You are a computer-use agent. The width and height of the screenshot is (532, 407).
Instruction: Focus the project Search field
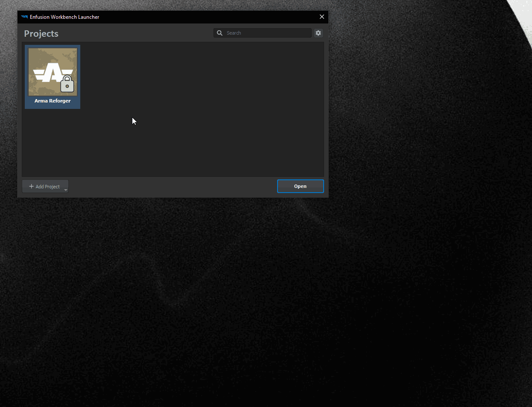[x=263, y=33]
